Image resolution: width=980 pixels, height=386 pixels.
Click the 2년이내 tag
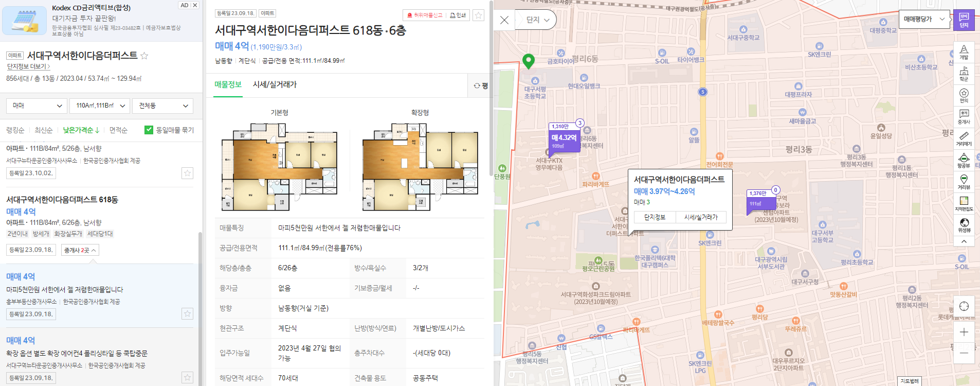(17, 234)
